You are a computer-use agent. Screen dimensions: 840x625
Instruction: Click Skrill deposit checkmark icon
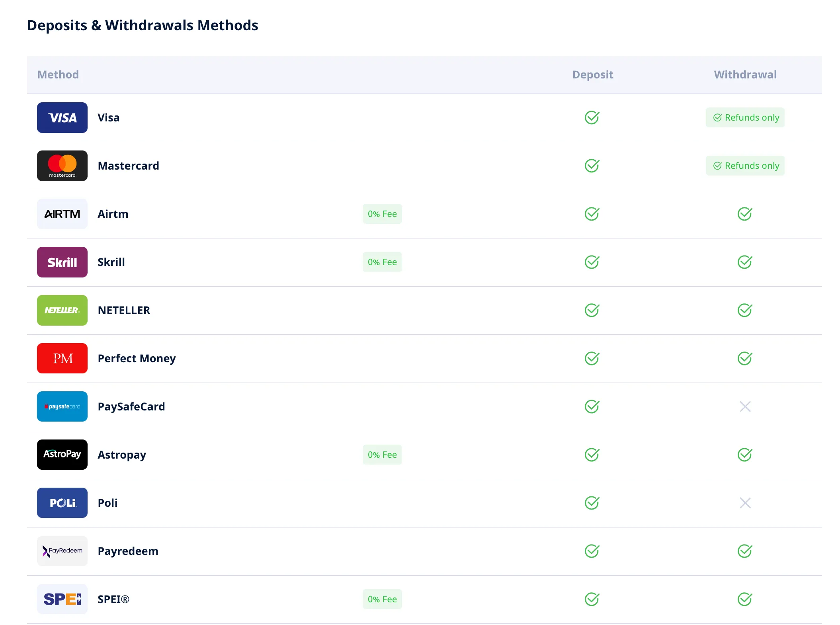pyautogui.click(x=592, y=262)
